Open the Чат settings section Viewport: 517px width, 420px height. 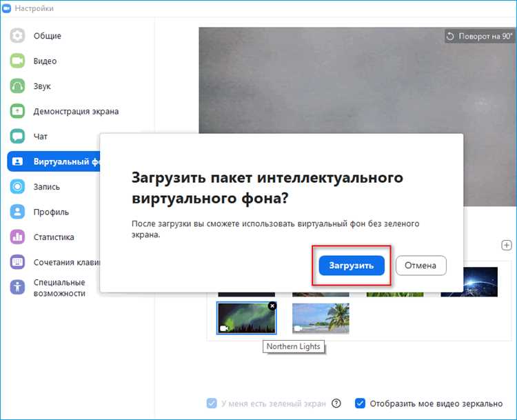41,137
